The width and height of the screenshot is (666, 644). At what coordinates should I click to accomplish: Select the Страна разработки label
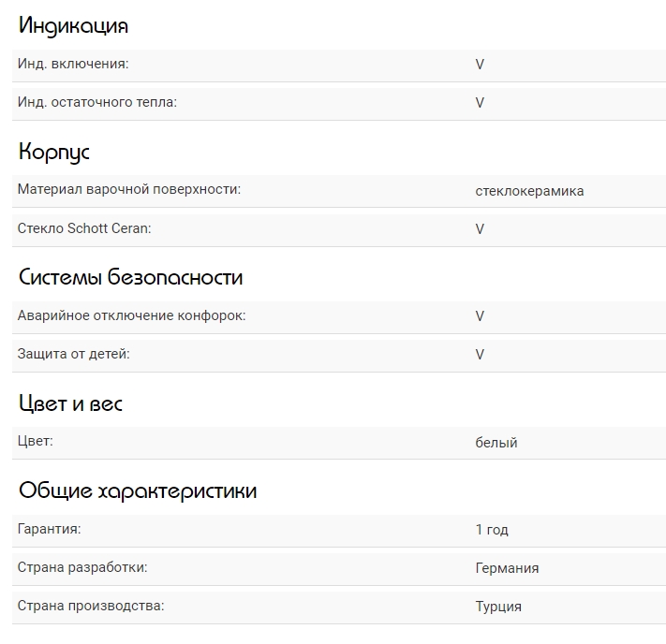82,567
